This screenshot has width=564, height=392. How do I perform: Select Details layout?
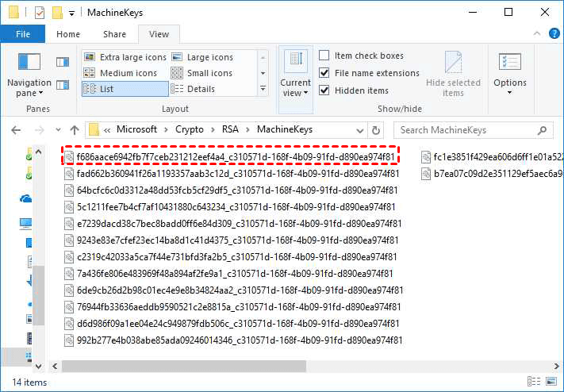(x=193, y=89)
